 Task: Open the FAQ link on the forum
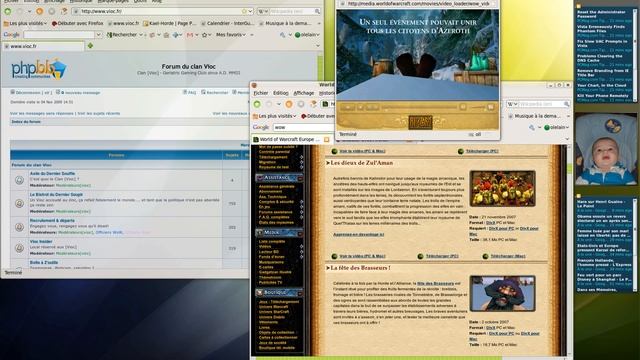click(189, 93)
